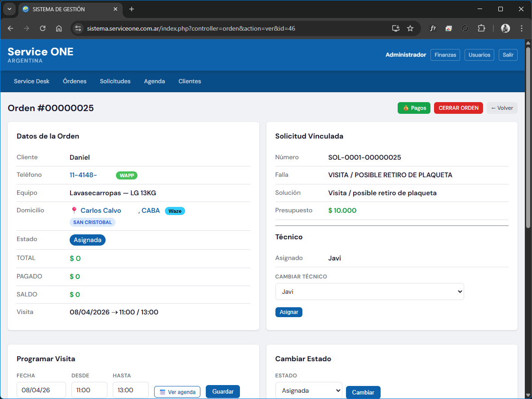This screenshot has height=399, width=532.
Task: Open the Finanzas section
Action: (x=445, y=55)
